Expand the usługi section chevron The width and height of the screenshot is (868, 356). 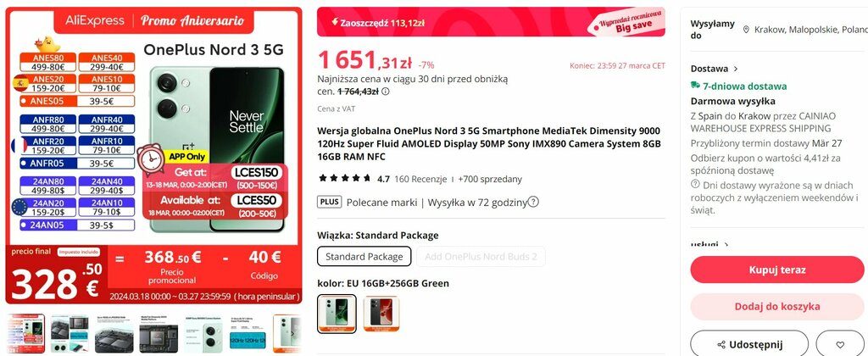click(x=726, y=244)
